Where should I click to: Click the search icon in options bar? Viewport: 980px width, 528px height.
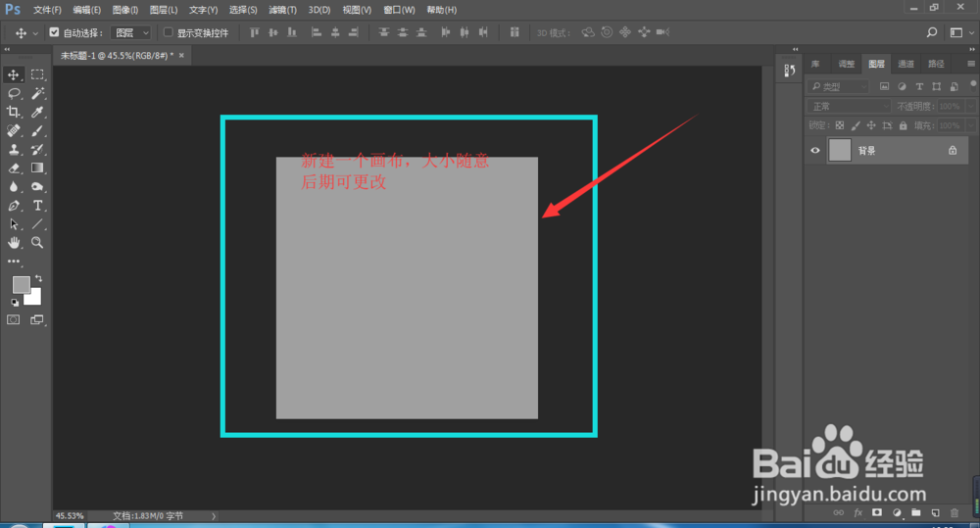pyautogui.click(x=931, y=32)
